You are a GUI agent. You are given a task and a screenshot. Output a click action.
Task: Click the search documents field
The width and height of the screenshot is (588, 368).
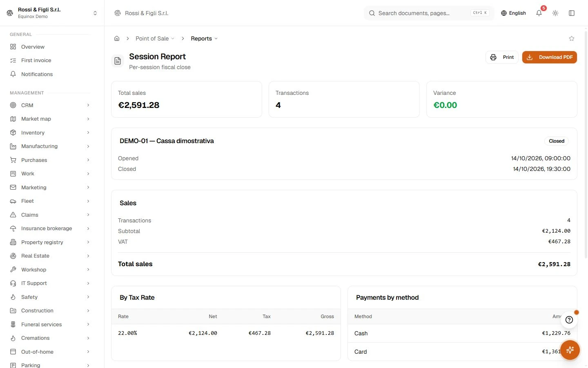[429, 13]
